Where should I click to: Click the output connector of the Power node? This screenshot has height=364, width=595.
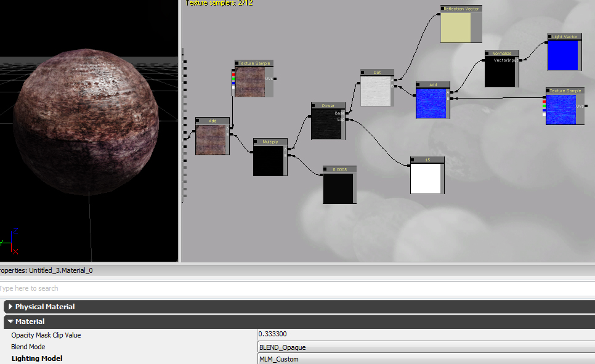click(310, 116)
